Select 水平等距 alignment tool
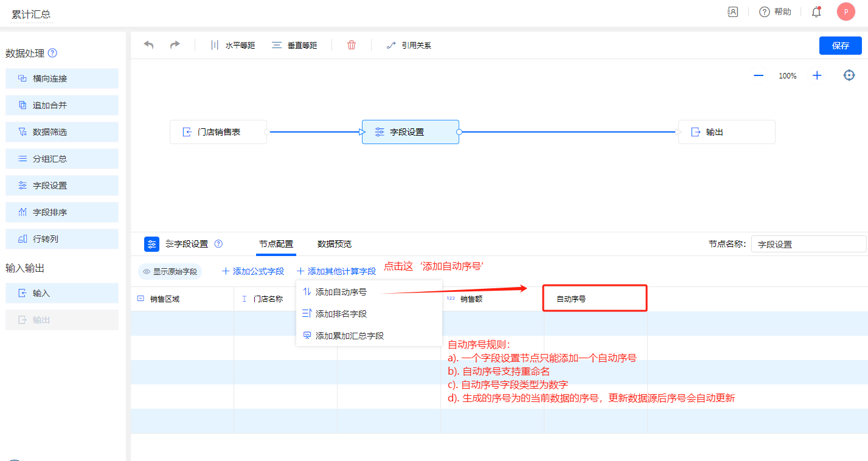The height and width of the screenshot is (461, 868). (x=232, y=45)
